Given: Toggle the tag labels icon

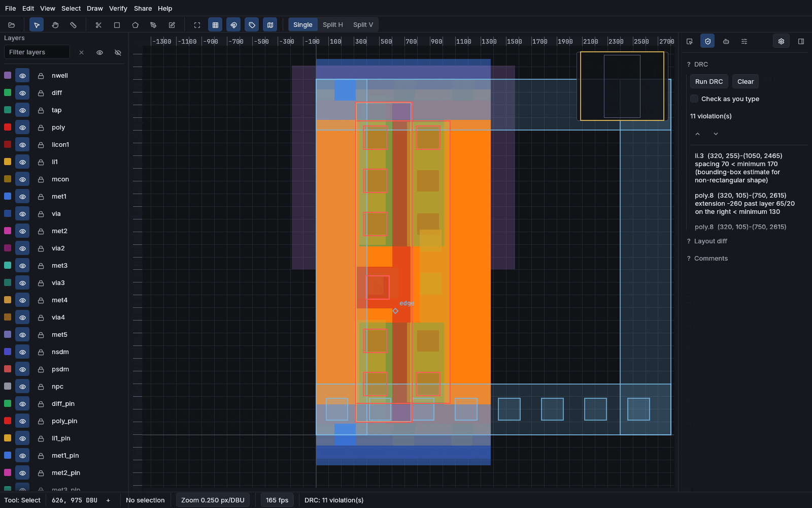Looking at the screenshot, I should click(x=252, y=25).
